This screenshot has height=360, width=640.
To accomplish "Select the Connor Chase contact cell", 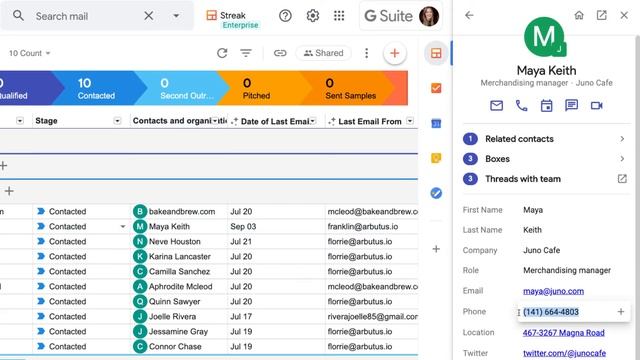I will pos(178,347).
